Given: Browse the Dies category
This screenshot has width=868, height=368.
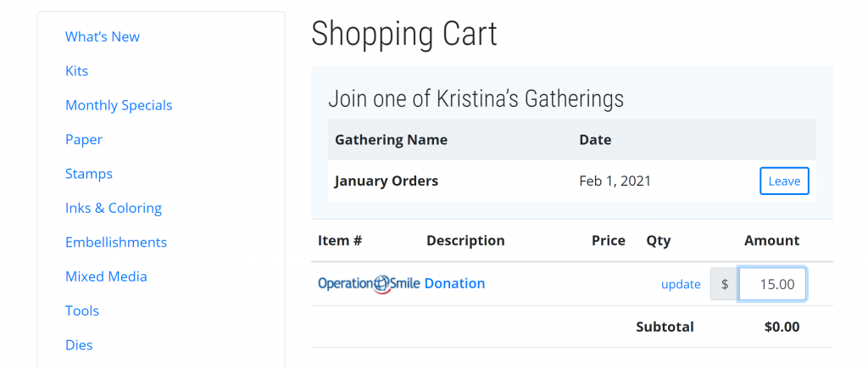Looking at the screenshot, I should coord(79,345).
